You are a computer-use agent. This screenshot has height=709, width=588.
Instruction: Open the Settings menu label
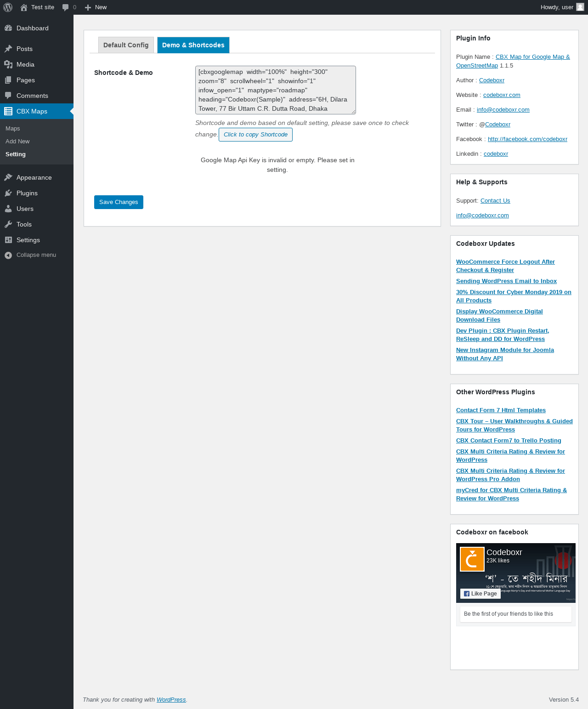pyautogui.click(x=28, y=240)
